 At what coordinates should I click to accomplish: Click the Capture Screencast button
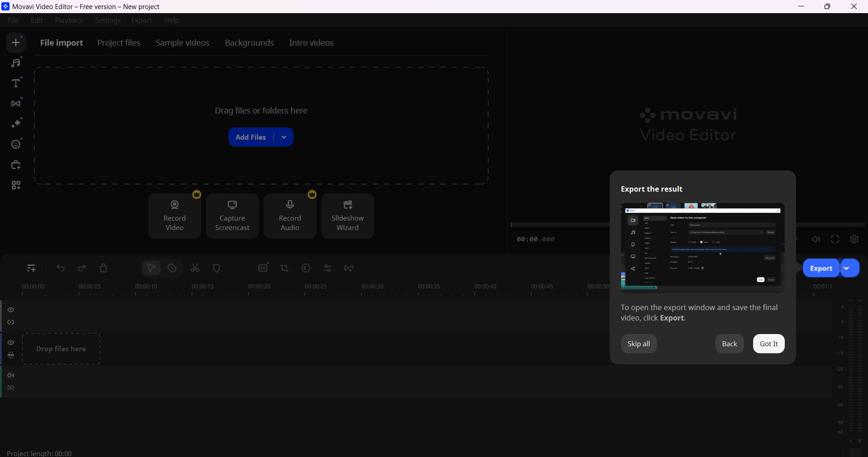point(232,216)
